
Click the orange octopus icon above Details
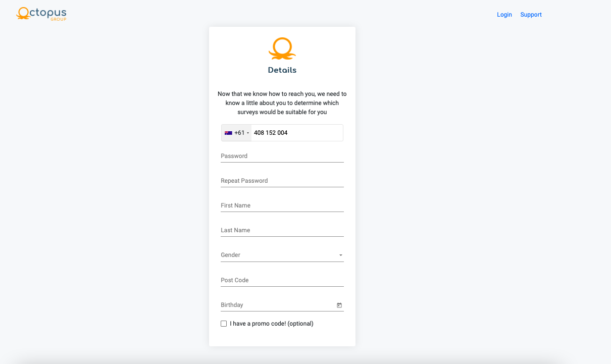282,48
